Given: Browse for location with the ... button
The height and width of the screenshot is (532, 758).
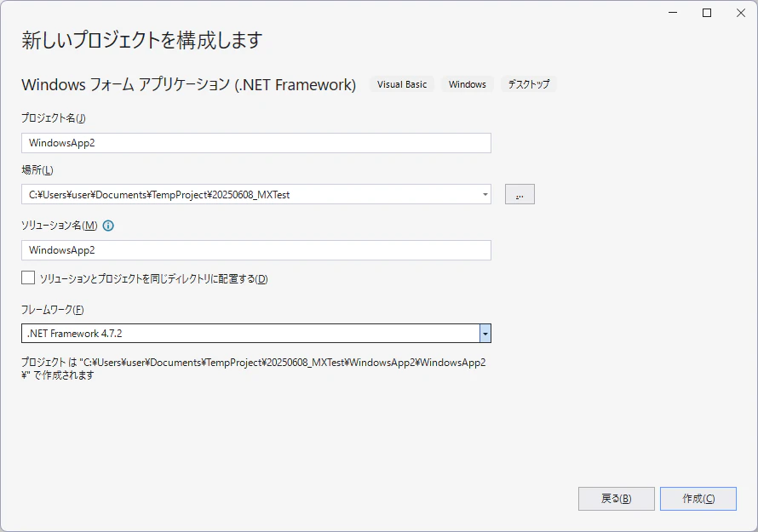Looking at the screenshot, I should coord(520,194).
